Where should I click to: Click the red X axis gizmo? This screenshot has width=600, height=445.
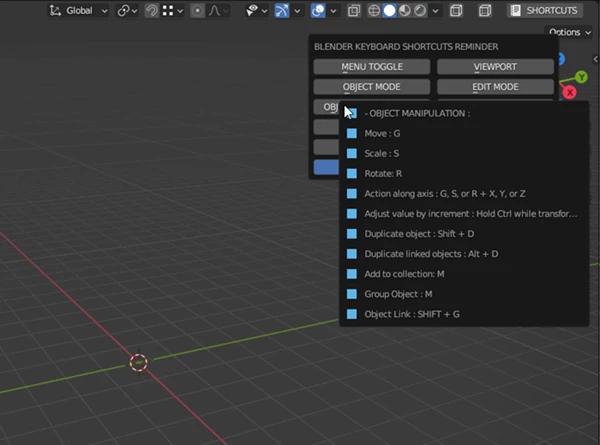[570, 92]
